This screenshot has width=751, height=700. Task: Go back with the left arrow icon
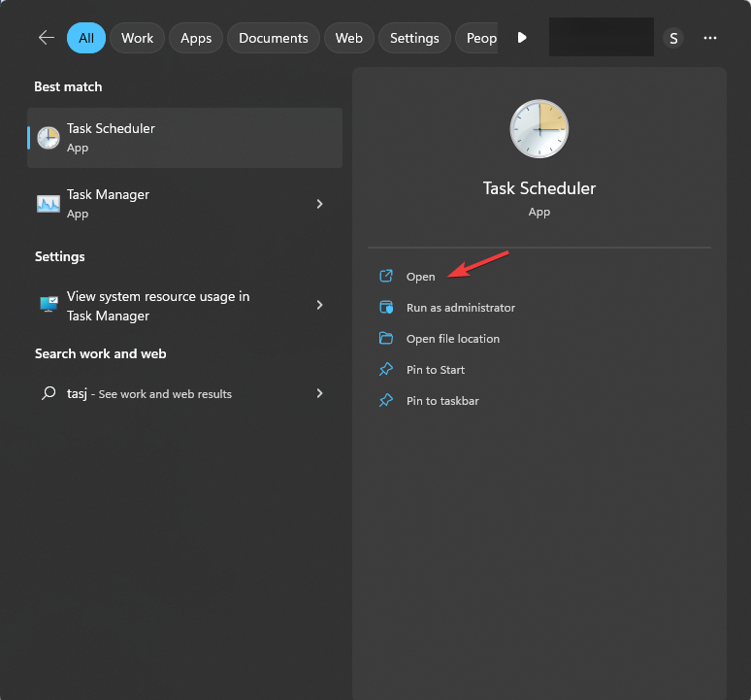pyautogui.click(x=47, y=37)
